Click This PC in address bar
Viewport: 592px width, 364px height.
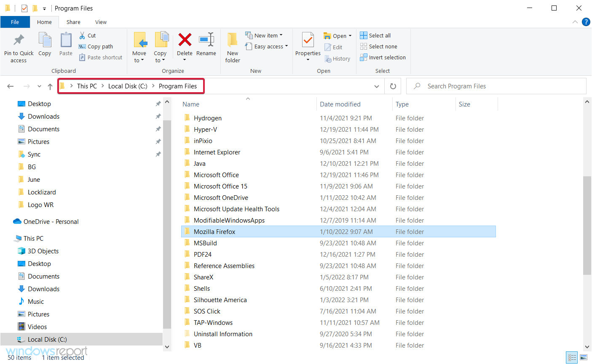87,86
